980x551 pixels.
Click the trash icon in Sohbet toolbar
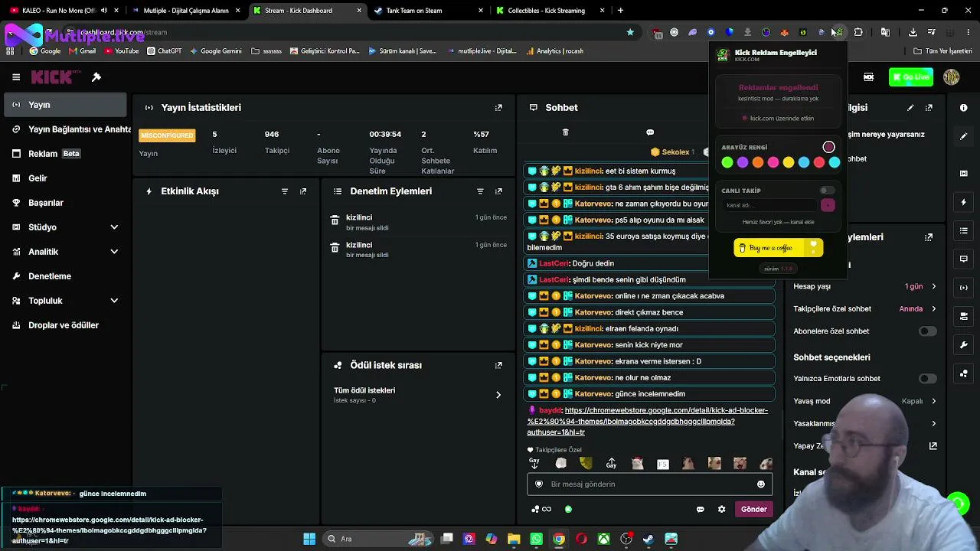(566, 132)
